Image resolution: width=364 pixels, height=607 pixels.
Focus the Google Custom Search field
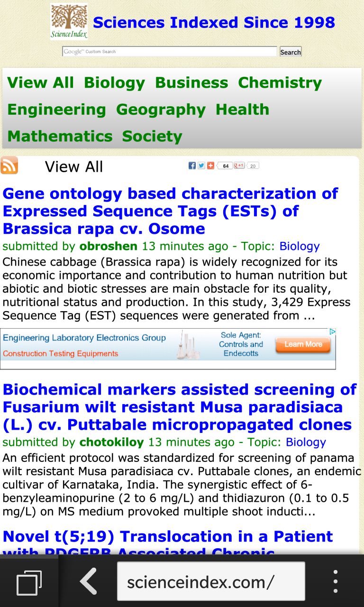click(170, 52)
